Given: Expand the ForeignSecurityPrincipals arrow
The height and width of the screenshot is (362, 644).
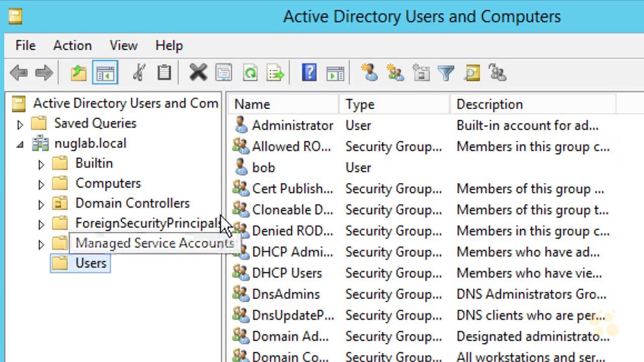Looking at the screenshot, I should 41,225.
